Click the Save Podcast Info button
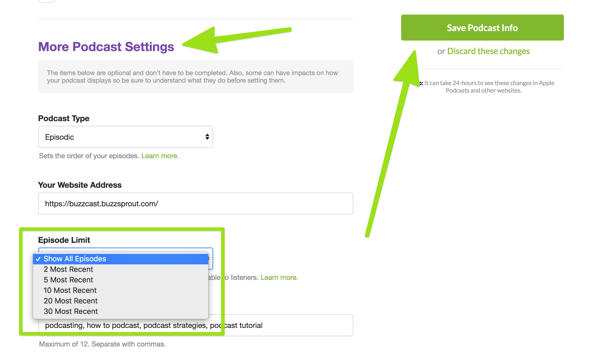The width and height of the screenshot is (598, 364). coord(482,28)
